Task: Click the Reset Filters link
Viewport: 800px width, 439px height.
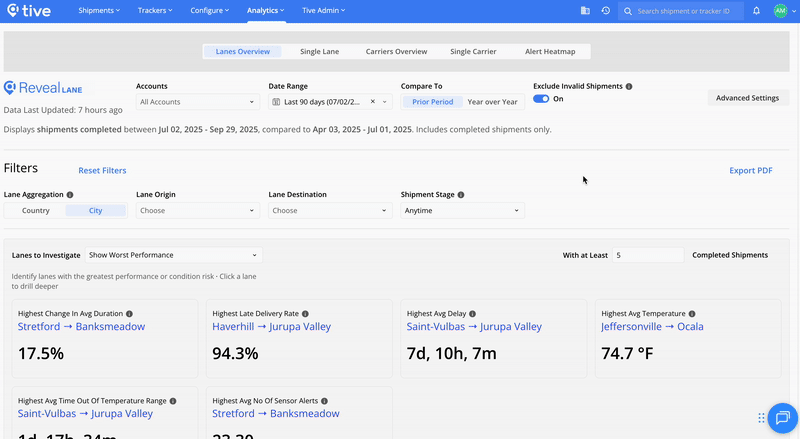Action: coord(102,171)
